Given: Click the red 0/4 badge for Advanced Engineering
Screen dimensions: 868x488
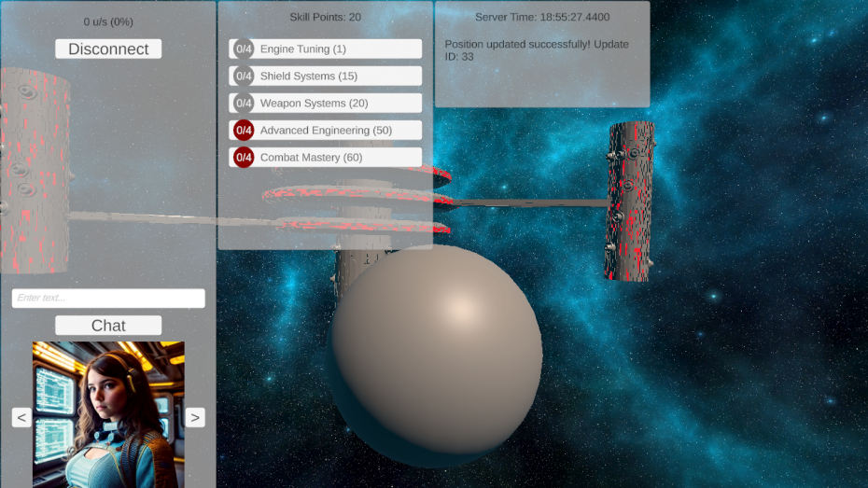Looking at the screenshot, I should click(x=244, y=130).
